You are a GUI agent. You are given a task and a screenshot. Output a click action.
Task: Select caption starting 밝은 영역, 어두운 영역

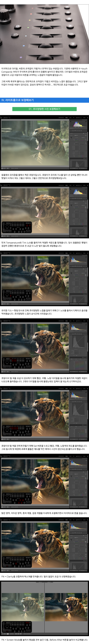coord(44,513)
